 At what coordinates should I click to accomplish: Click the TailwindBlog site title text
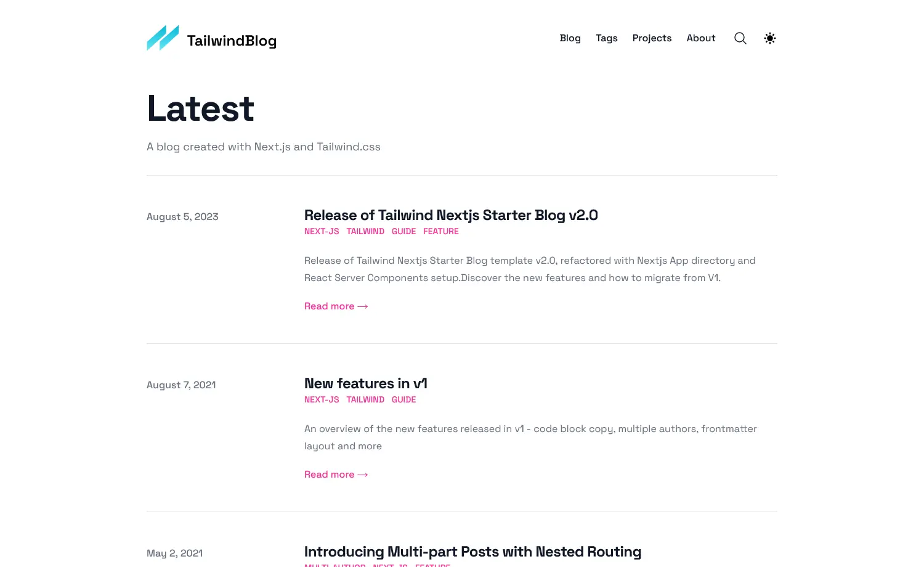pyautogui.click(x=232, y=41)
